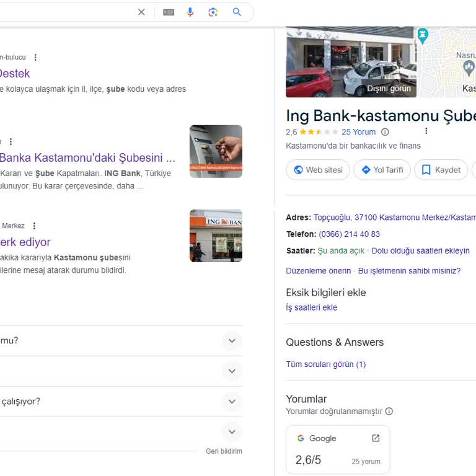
Task: Click info icon next to 25 Yorum
Action: point(385,132)
